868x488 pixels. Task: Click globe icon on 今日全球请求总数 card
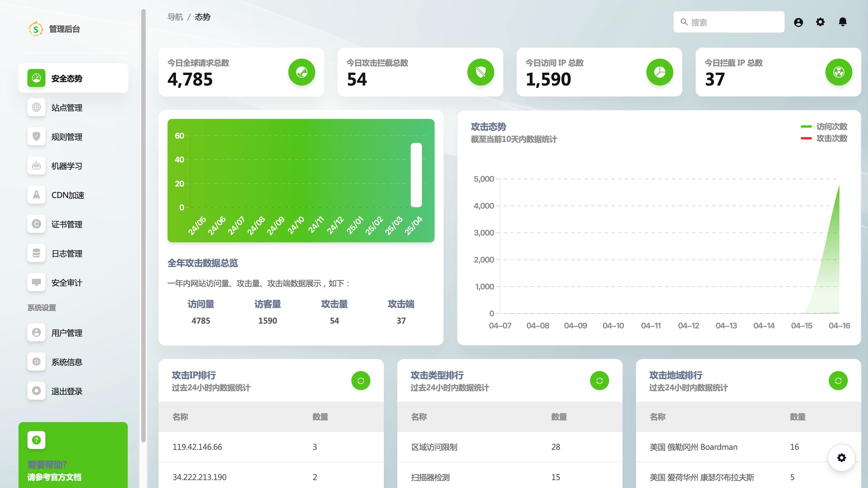pos(301,72)
